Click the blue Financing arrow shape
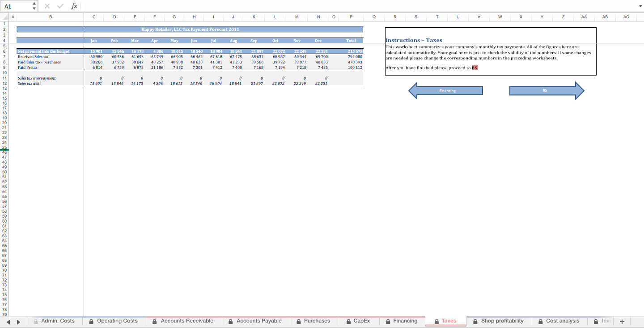The image size is (644, 328). (x=447, y=90)
